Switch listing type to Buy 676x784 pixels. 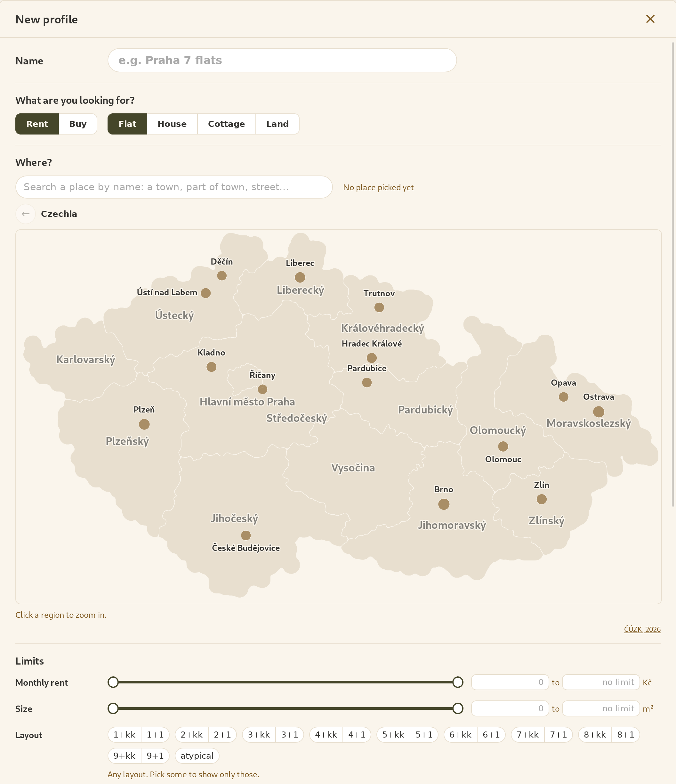tap(78, 124)
